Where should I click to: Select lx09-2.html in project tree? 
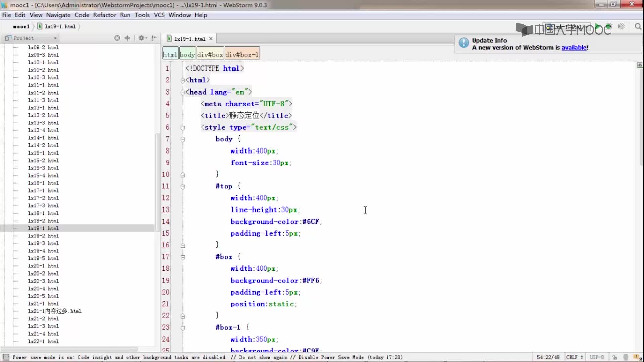tap(43, 47)
